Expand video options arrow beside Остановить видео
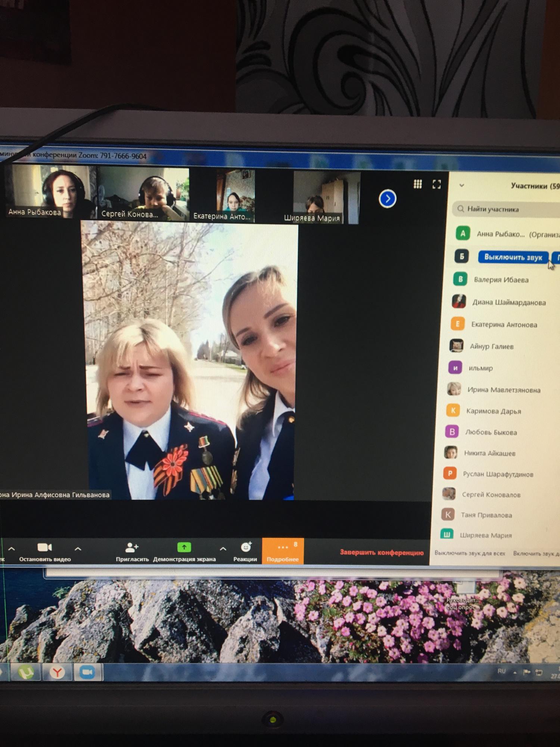Viewport: 560px width, 747px height. point(78,549)
